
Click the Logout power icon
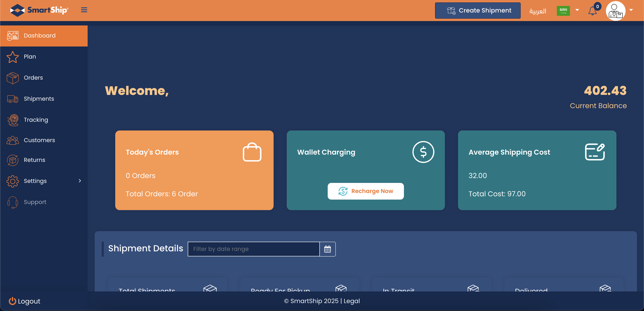(12, 301)
